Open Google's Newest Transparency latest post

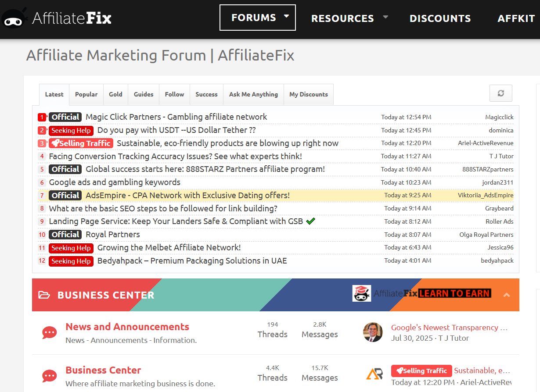tap(449, 328)
